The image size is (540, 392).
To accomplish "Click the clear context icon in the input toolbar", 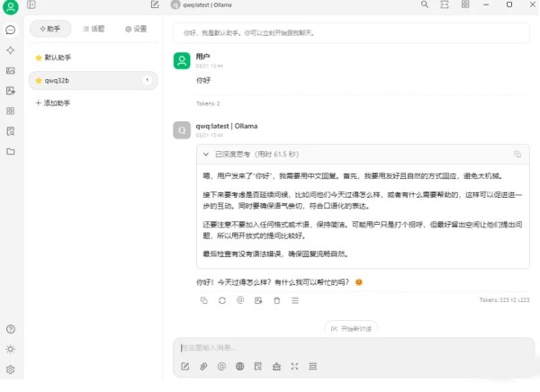I will click(312, 366).
